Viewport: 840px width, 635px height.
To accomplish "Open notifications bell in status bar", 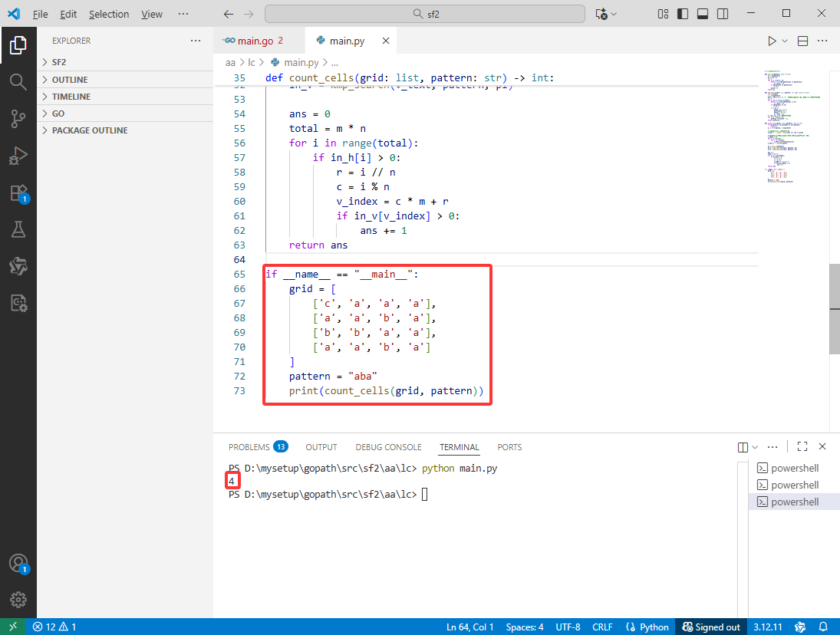I will [x=823, y=627].
